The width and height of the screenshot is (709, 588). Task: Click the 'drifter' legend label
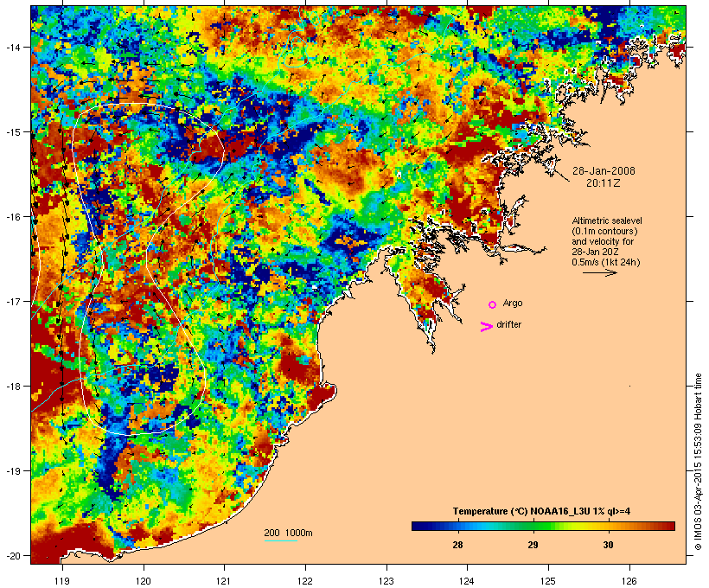tap(508, 324)
